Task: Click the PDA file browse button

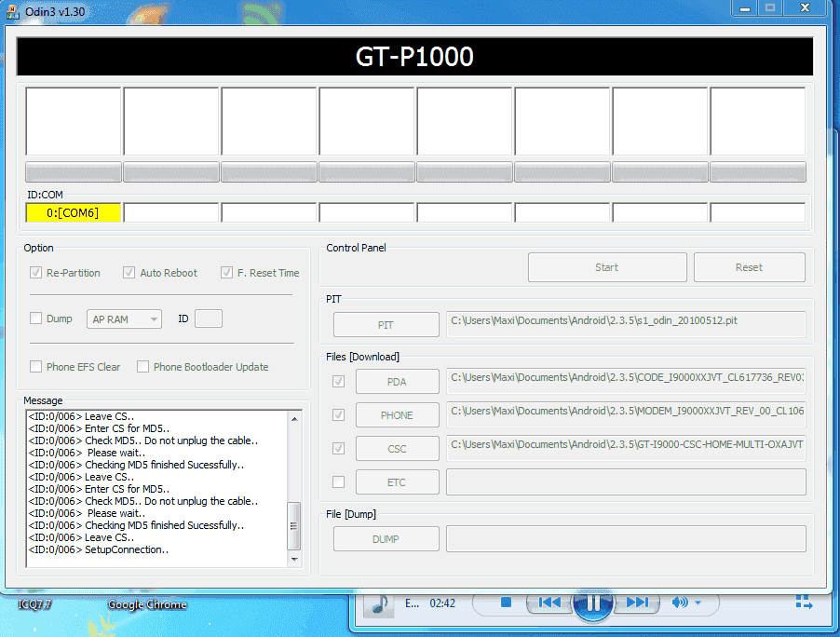Action: 397,382
